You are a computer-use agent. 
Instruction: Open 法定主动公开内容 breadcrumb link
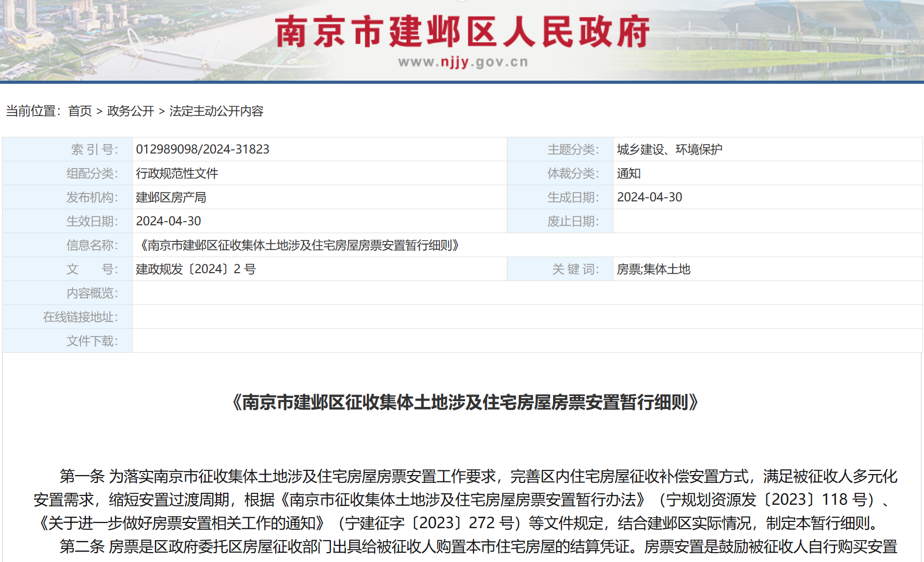click(216, 111)
